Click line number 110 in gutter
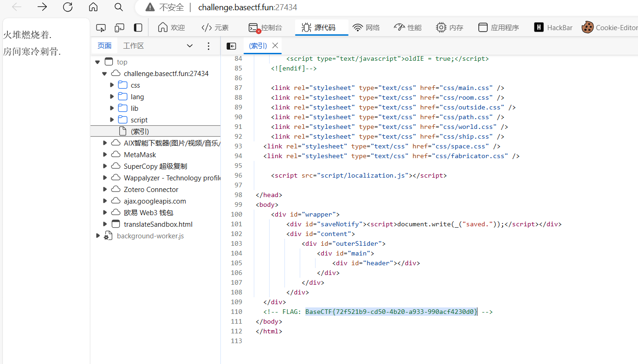This screenshot has height=364, width=638. click(x=236, y=312)
